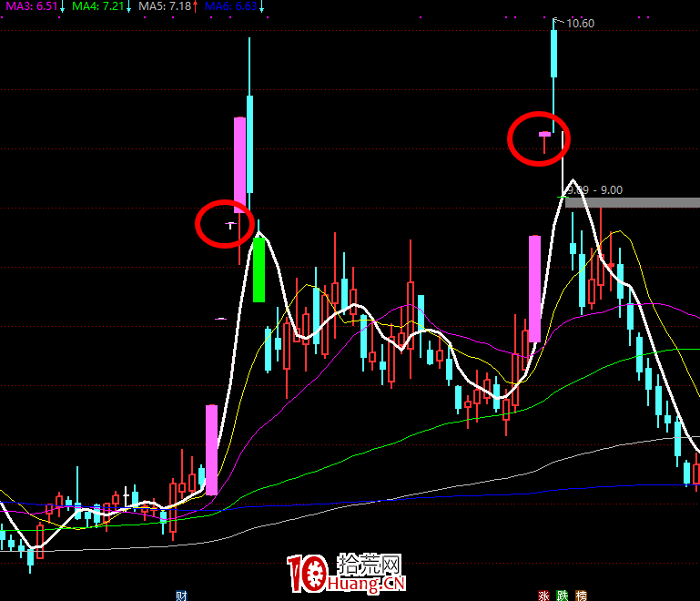Click the 10.60 high price label

(580, 23)
